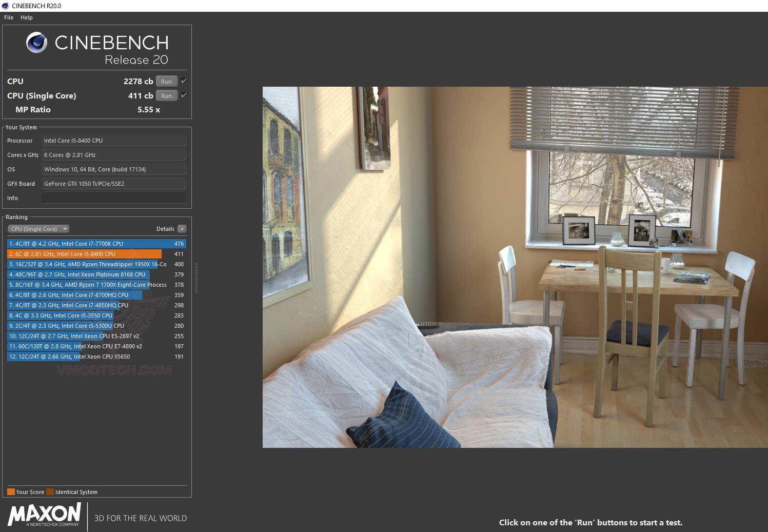Click the Details label in Ranking panel
The width and height of the screenshot is (768, 532).
point(165,229)
